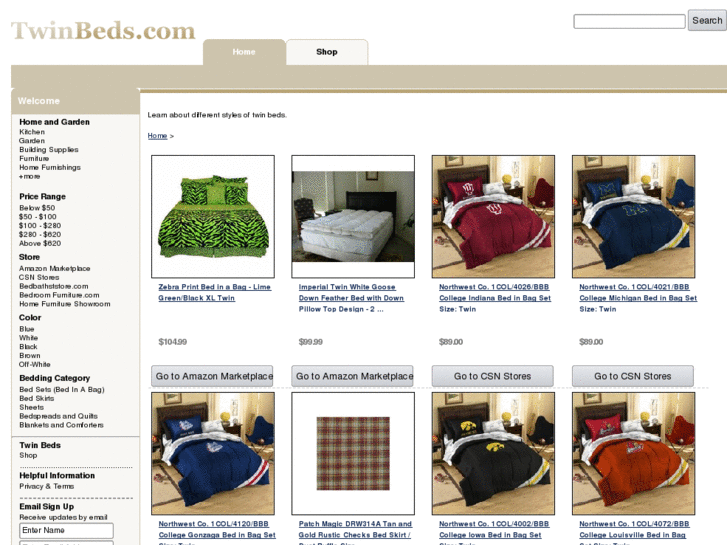Choose Bedbathstore.com in Store list

tap(54, 286)
